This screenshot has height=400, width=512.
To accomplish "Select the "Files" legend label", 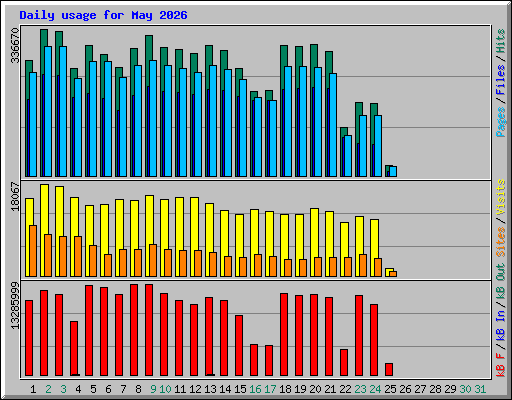I will coord(500,80).
